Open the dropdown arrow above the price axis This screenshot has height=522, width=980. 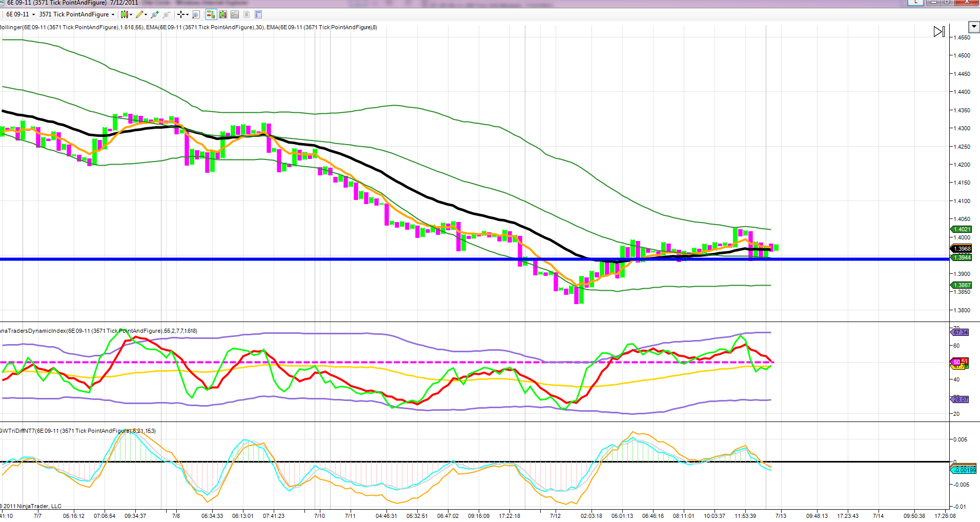(x=974, y=27)
